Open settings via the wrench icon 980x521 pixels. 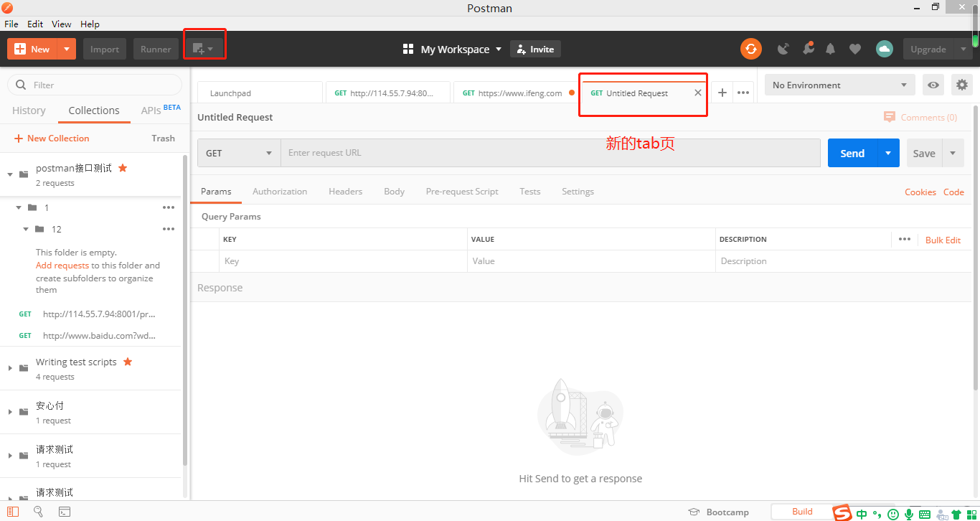click(x=808, y=49)
